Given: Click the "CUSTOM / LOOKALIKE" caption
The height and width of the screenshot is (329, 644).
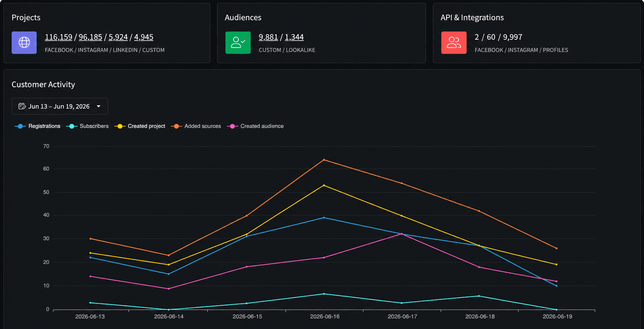Looking at the screenshot, I should [287, 50].
